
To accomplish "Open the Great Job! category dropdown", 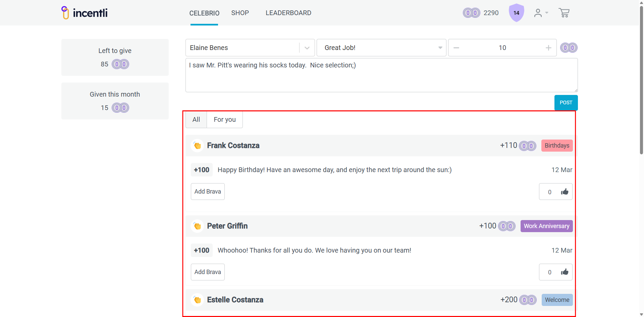I will 381,48.
